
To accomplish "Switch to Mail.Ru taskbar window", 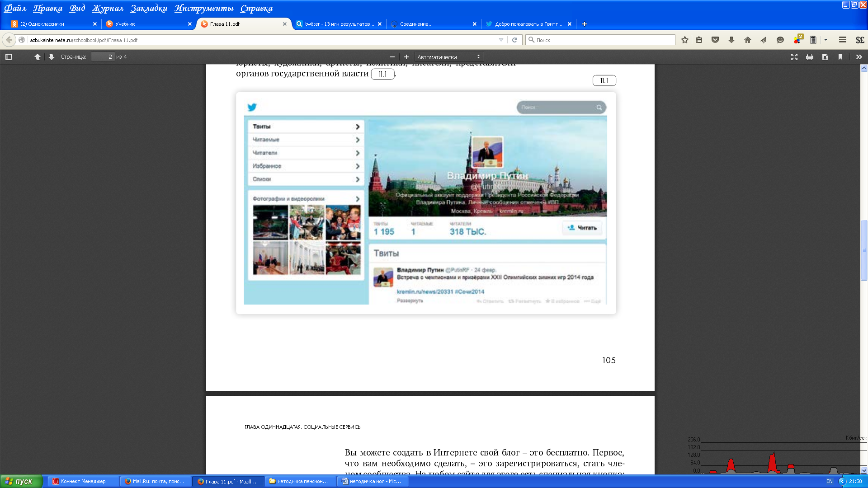I will tap(156, 481).
